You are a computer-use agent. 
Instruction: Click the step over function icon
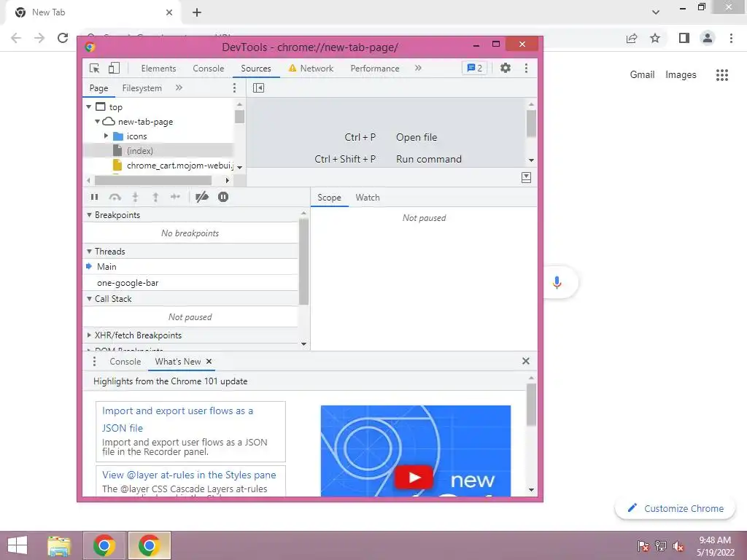coord(115,197)
